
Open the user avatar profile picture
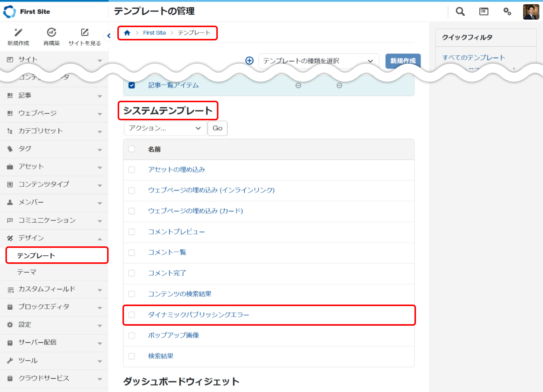(x=531, y=12)
